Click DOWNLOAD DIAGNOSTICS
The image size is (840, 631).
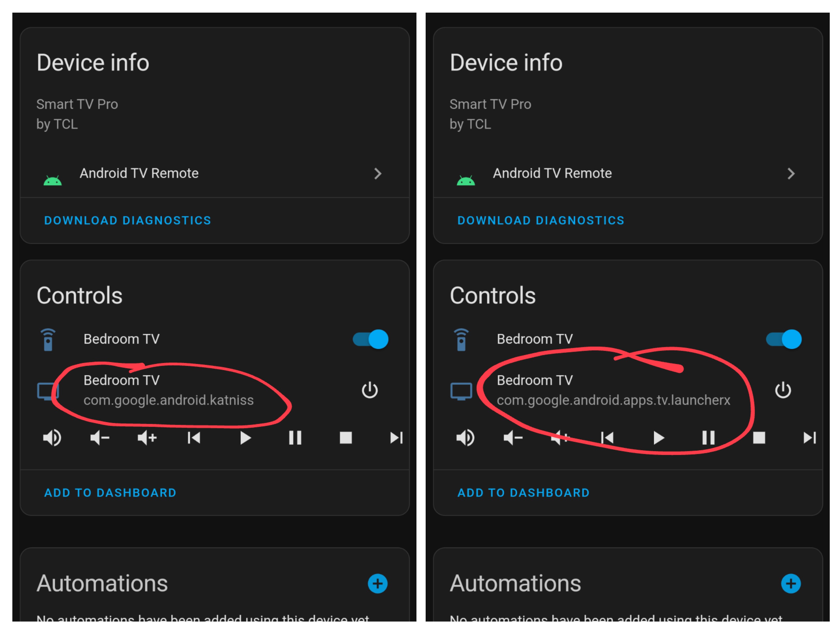click(128, 220)
